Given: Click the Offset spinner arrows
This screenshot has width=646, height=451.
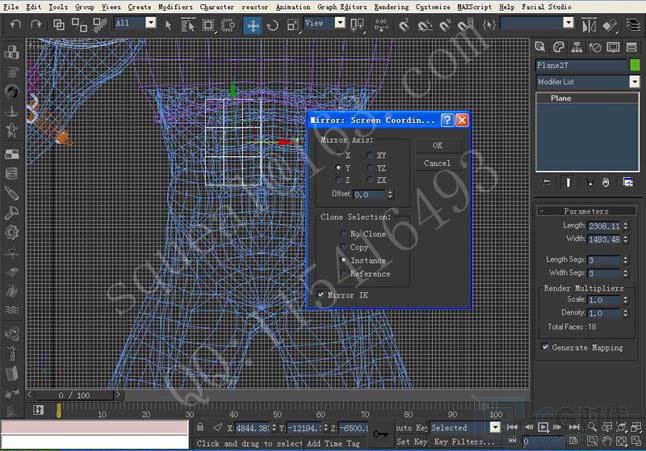Looking at the screenshot, I should [390, 194].
